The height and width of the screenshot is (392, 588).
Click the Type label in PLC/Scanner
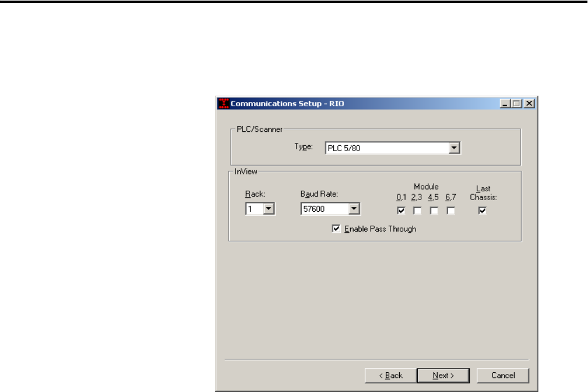tap(304, 146)
